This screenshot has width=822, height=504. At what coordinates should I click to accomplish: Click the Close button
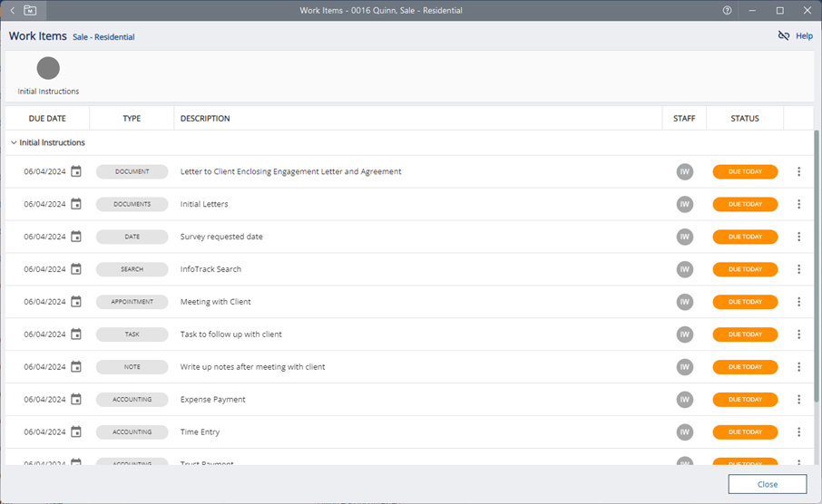click(767, 485)
